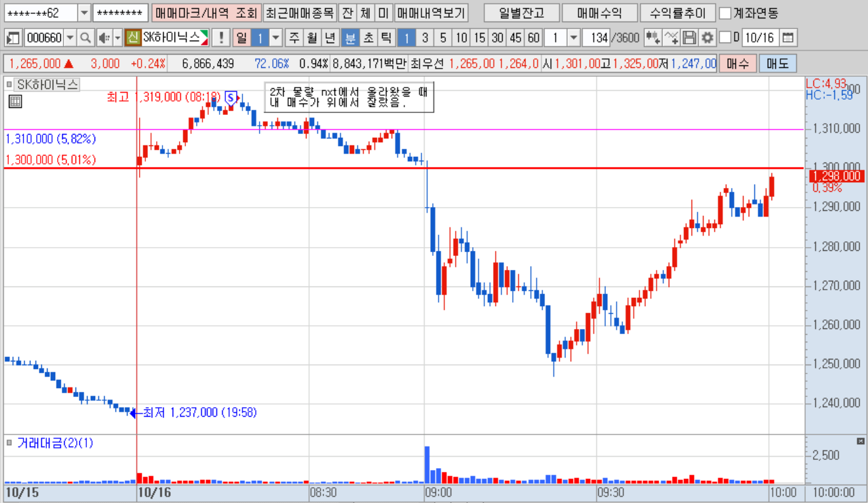Screen dimensions: 868x503
Task: Click the account password field
Action: (x=121, y=13)
